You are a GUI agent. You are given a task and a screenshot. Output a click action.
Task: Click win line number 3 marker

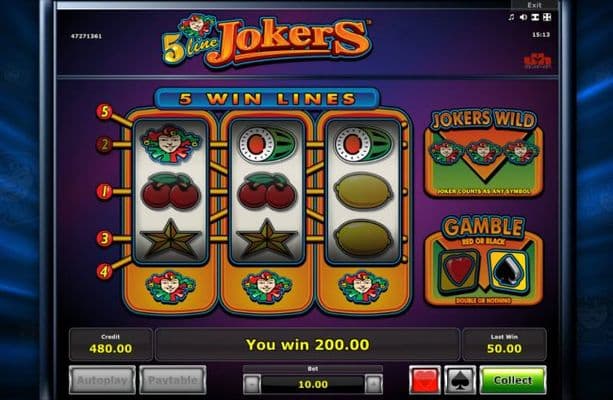click(104, 238)
